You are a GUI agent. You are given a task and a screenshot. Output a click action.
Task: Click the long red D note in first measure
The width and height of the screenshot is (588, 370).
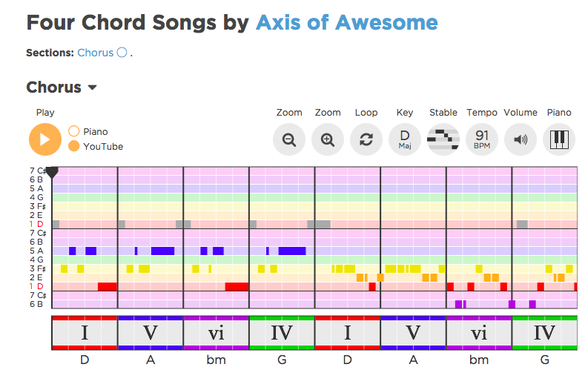click(108, 286)
